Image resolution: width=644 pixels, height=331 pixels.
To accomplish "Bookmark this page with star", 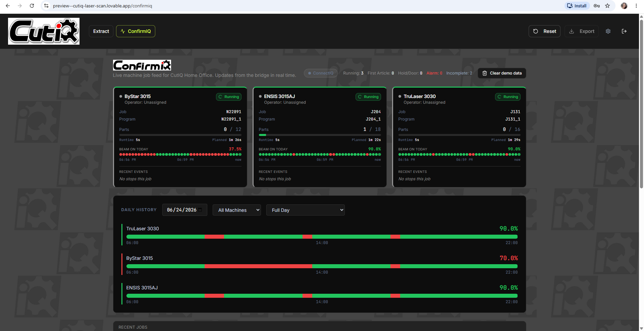I will (607, 6).
